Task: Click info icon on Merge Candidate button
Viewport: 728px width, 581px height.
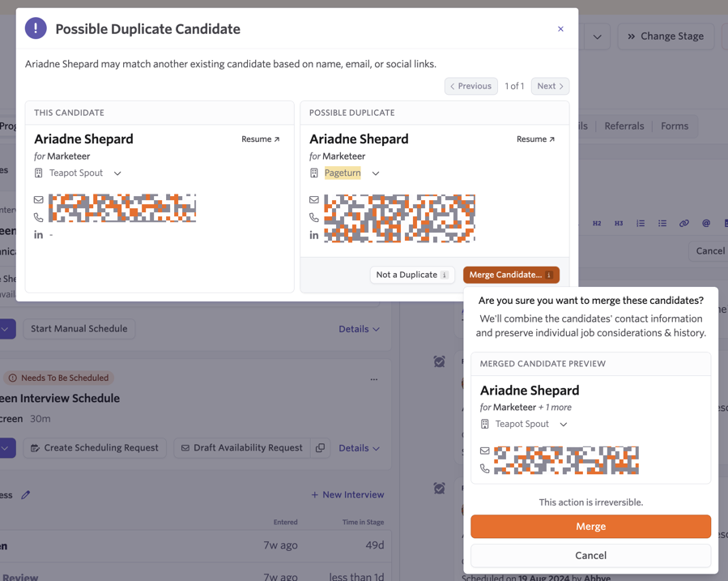Action: (549, 275)
